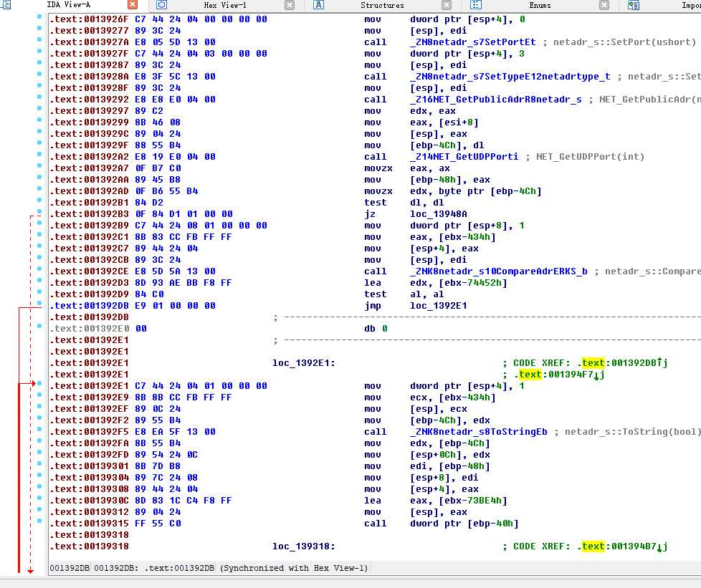Open the Hex View-1 tab

225,5
